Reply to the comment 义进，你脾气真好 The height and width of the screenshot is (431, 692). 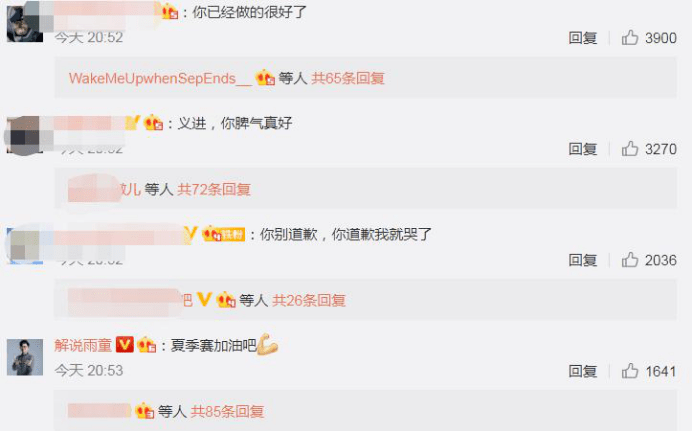[x=583, y=149]
